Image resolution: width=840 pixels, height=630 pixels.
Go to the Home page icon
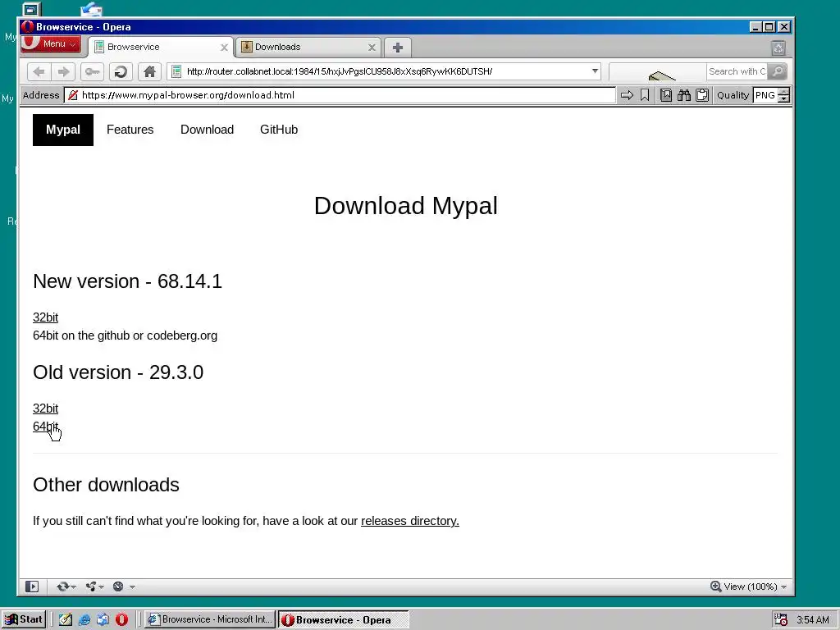click(x=149, y=71)
